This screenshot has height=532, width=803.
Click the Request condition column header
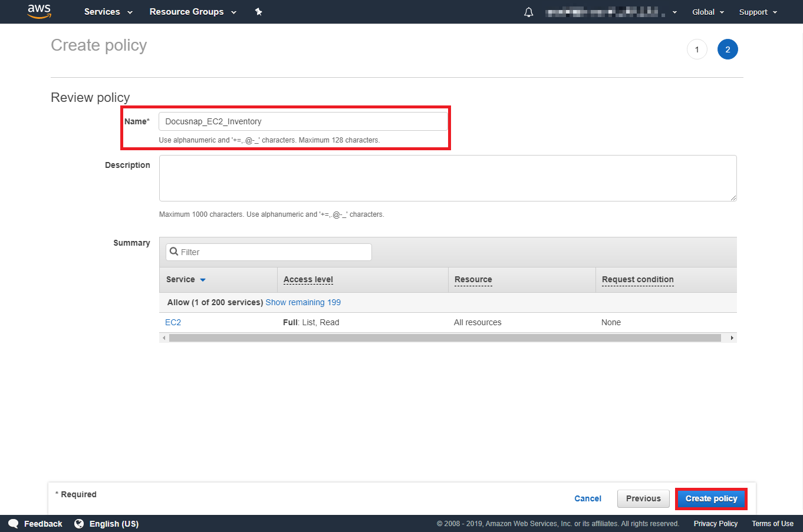[x=638, y=279]
